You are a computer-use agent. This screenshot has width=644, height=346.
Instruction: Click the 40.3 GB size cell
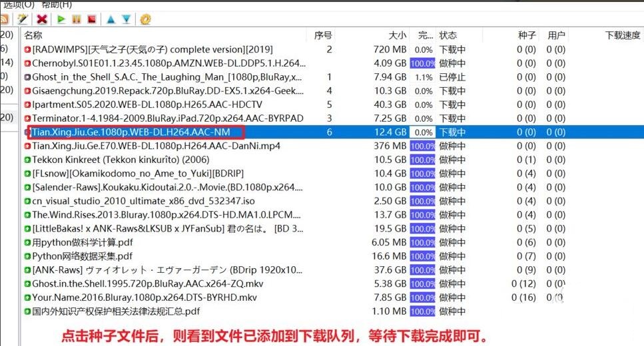(x=390, y=104)
